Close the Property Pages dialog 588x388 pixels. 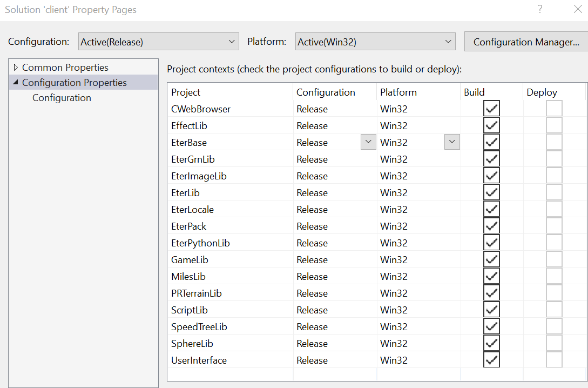tap(578, 9)
